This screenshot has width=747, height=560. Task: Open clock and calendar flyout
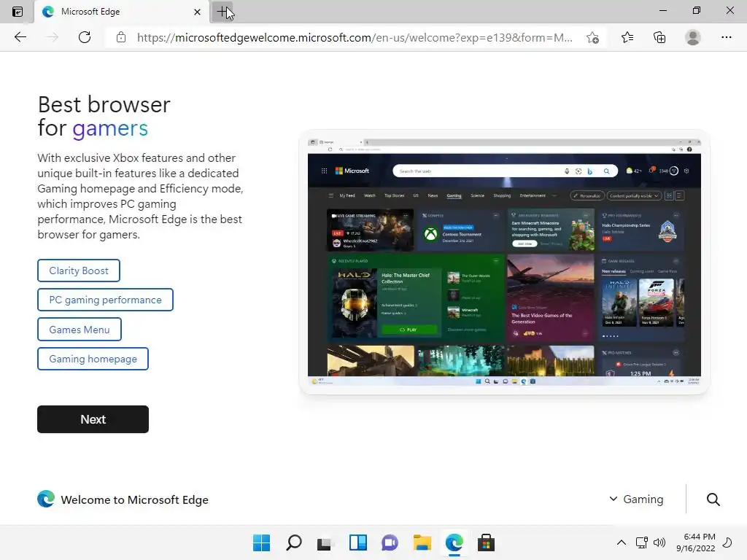696,542
